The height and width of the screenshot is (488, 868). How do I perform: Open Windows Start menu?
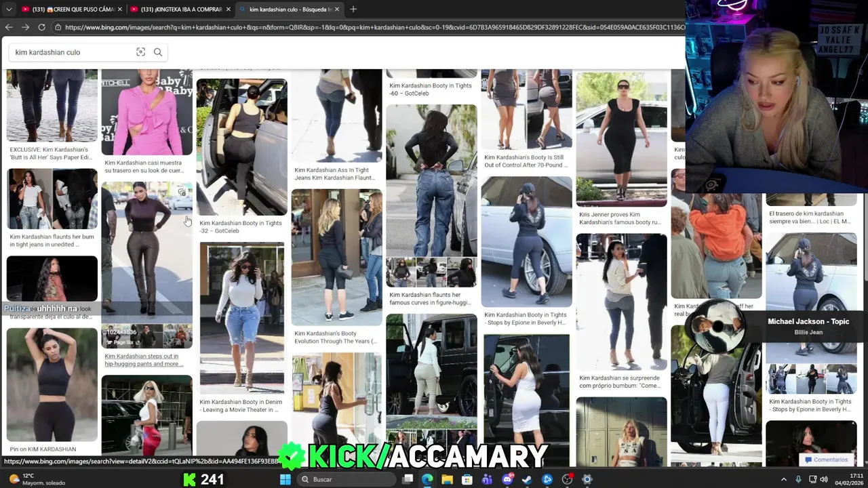[x=285, y=479]
